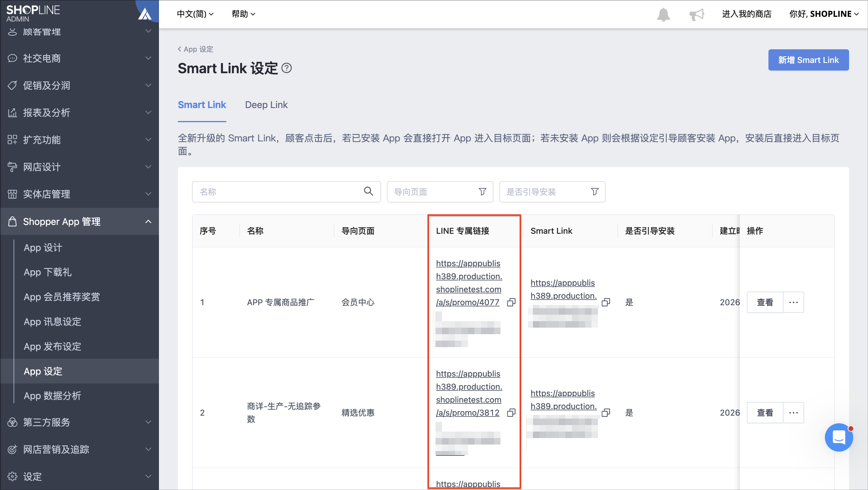Click 查看 for APP 专属商品推广 row

coord(765,302)
